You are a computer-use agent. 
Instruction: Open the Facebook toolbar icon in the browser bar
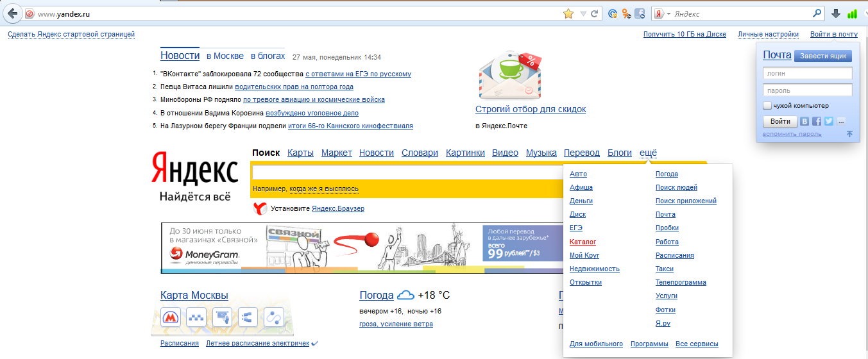tap(640, 13)
